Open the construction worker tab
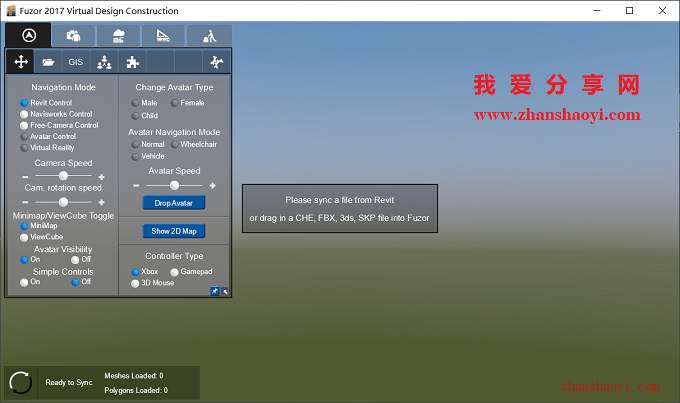Viewport: 680px width, 403px height. click(x=209, y=36)
